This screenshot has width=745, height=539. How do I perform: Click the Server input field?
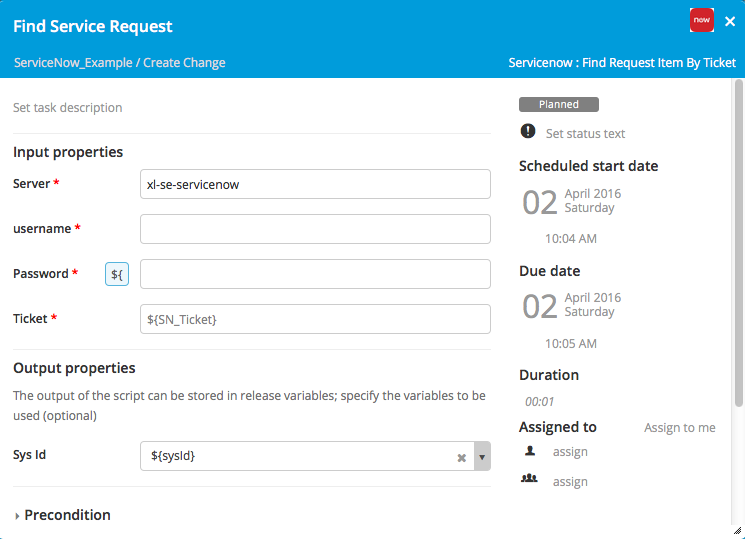click(315, 184)
